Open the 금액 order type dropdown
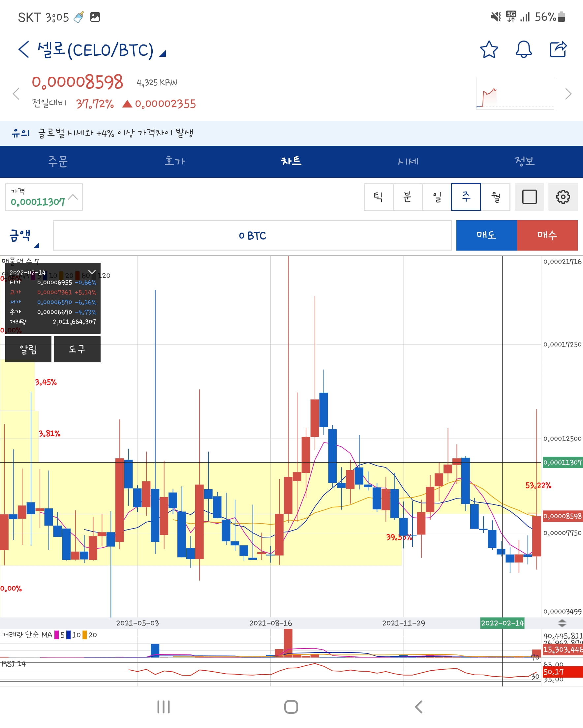 point(24,236)
